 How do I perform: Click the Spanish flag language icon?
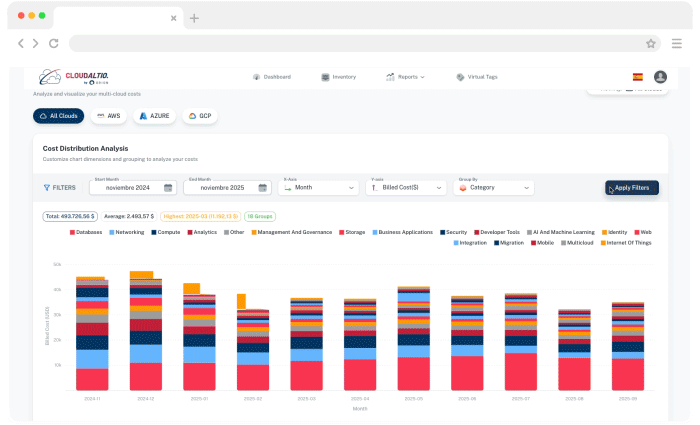coord(637,77)
